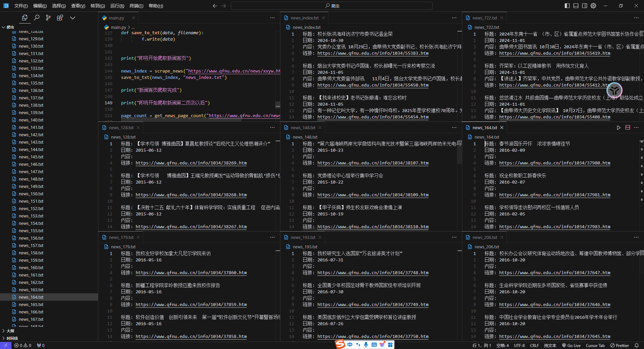Open the 帮助(H) menu

pos(156,6)
